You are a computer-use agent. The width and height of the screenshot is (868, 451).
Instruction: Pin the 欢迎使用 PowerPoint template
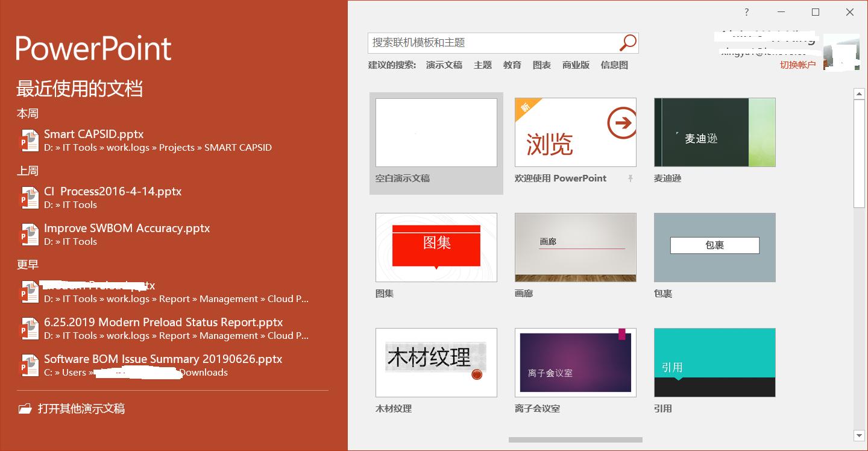(631, 178)
